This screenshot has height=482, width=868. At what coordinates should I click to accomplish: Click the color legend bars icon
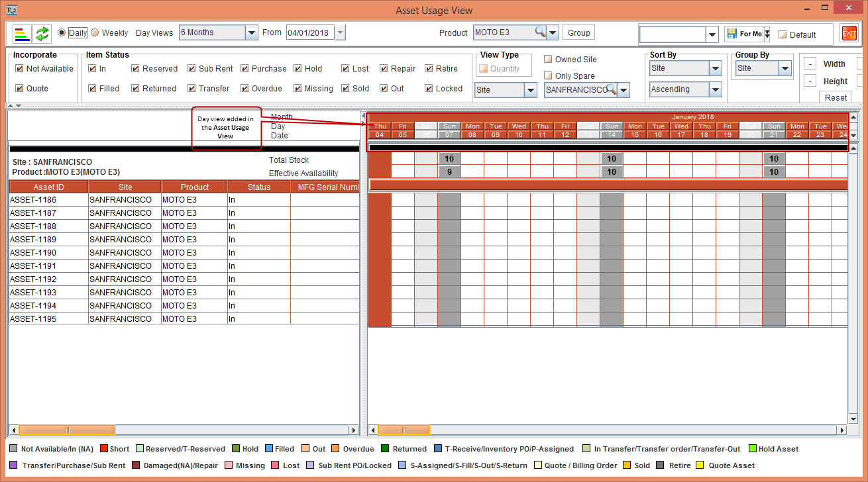tap(22, 33)
